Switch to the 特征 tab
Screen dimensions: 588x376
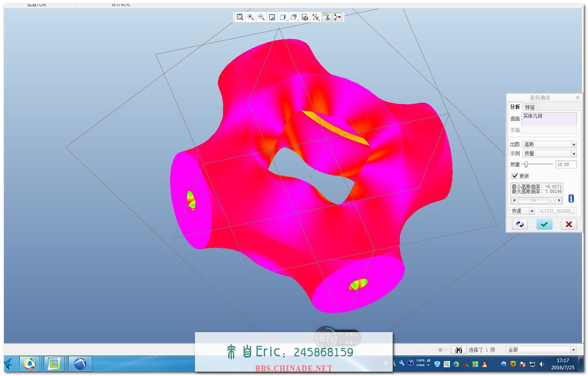click(x=530, y=107)
